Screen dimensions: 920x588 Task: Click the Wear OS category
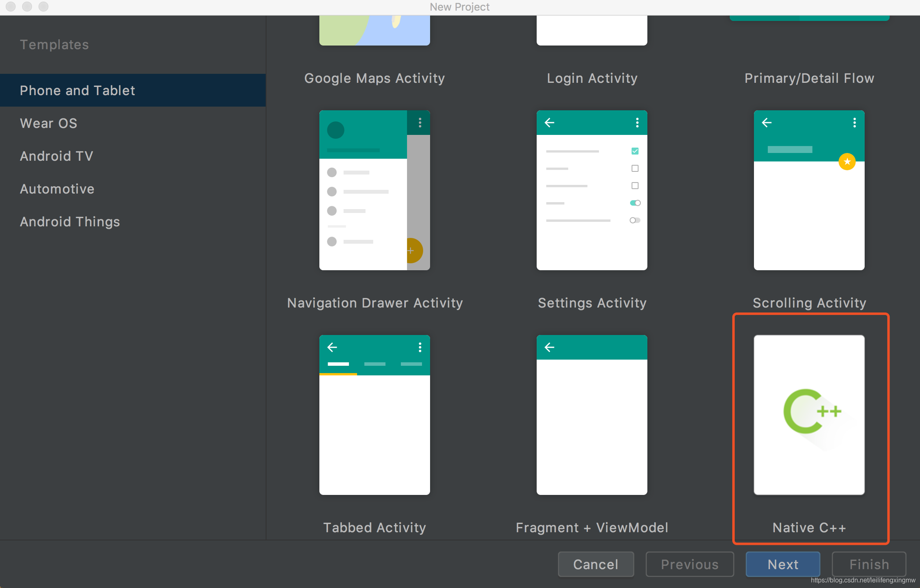(x=50, y=123)
